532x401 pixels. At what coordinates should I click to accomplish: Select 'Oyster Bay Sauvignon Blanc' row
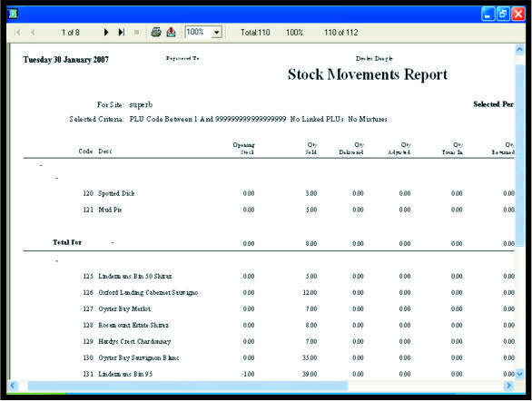coord(139,357)
